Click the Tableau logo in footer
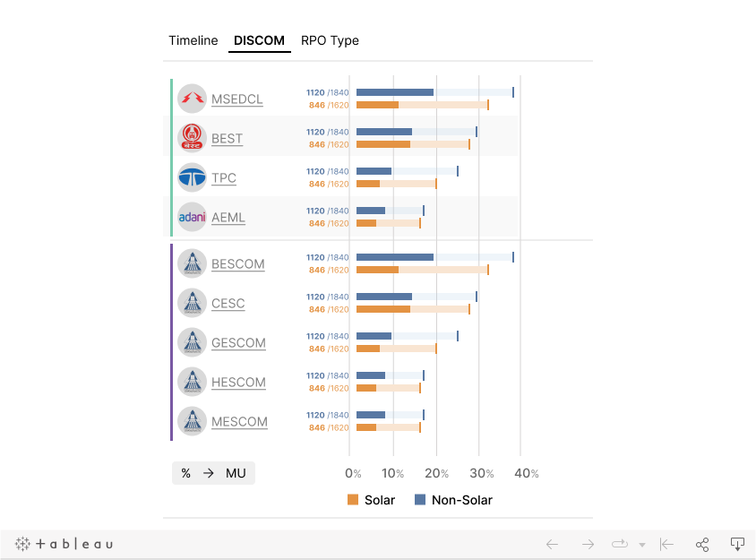 point(64,544)
